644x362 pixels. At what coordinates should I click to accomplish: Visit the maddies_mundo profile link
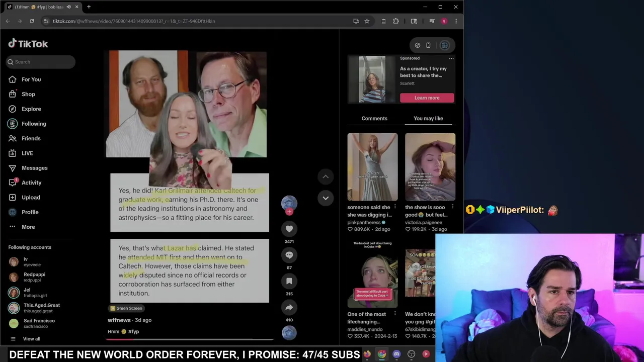tap(365, 329)
